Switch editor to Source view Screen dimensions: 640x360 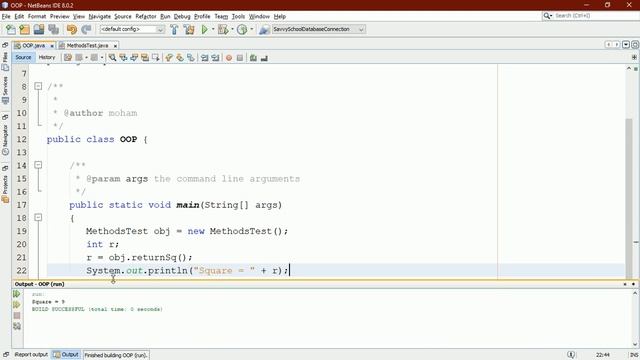23,58
